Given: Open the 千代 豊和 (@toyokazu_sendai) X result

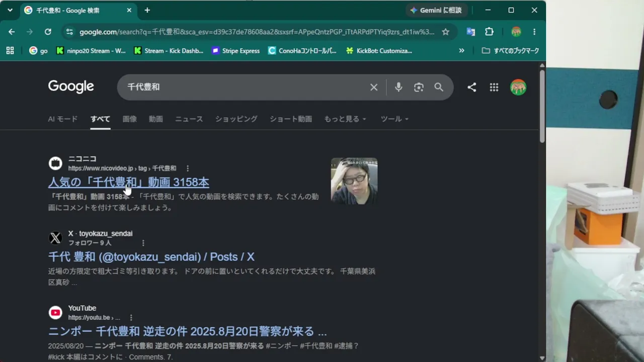Looking at the screenshot, I should tap(151, 257).
